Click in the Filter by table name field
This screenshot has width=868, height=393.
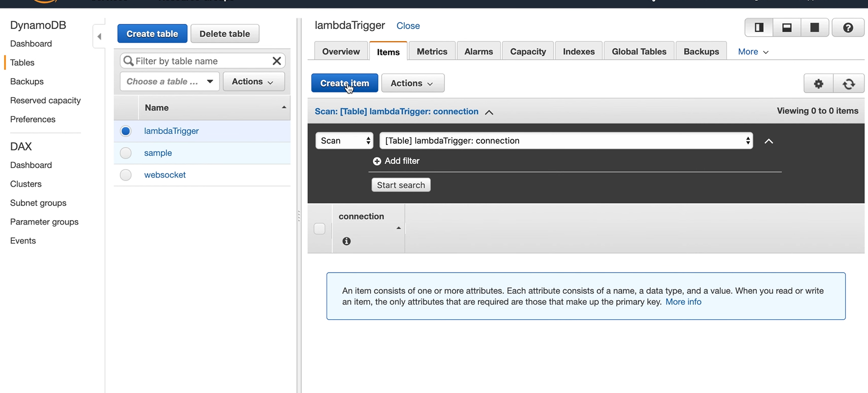[201, 61]
